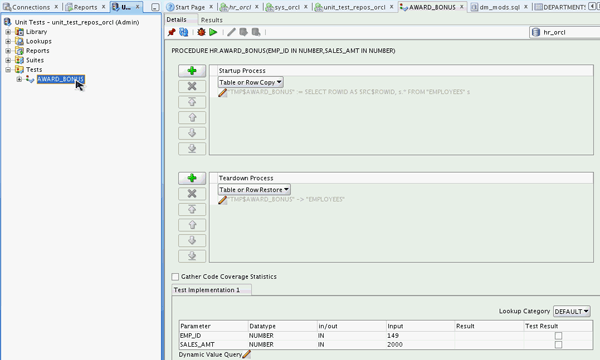Image resolution: width=600 pixels, height=360 pixels.
Task: Click the Input value 2000 for SALES_AMT
Action: pyautogui.click(x=395, y=345)
